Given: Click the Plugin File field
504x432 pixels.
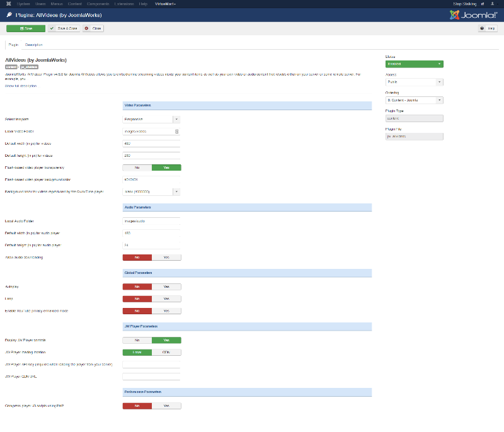Looking at the screenshot, I should tap(415, 137).
